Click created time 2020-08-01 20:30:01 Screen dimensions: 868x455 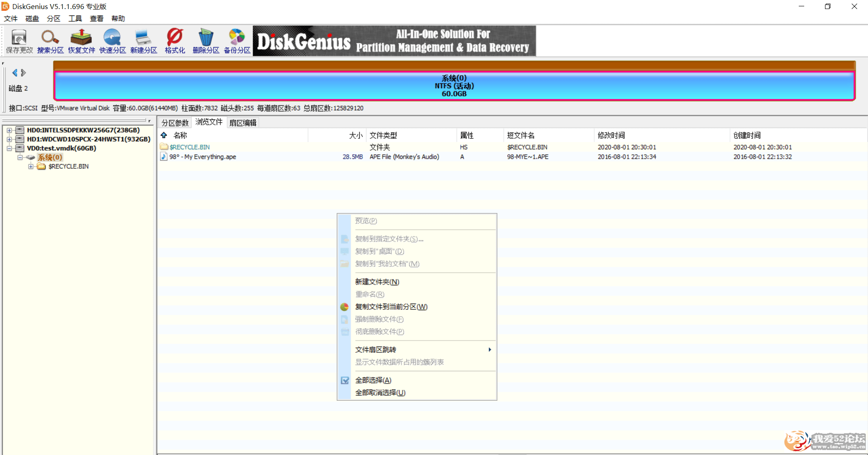point(763,147)
